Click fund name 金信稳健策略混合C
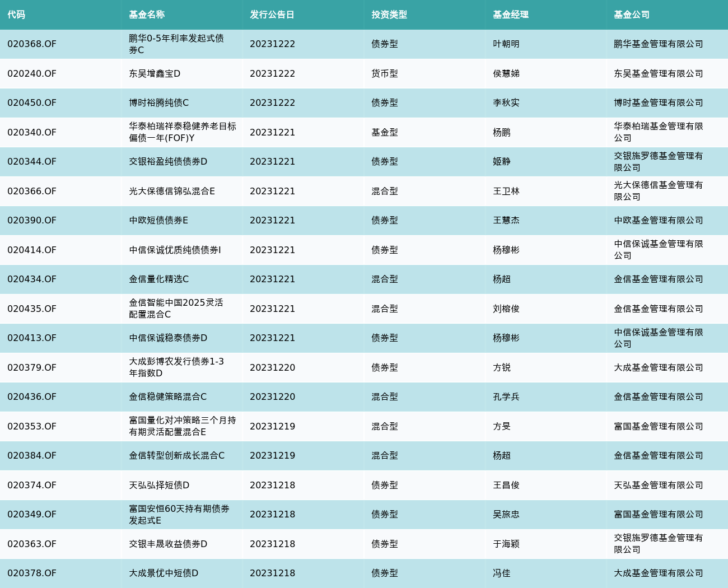This screenshot has width=728, height=588. tap(168, 397)
